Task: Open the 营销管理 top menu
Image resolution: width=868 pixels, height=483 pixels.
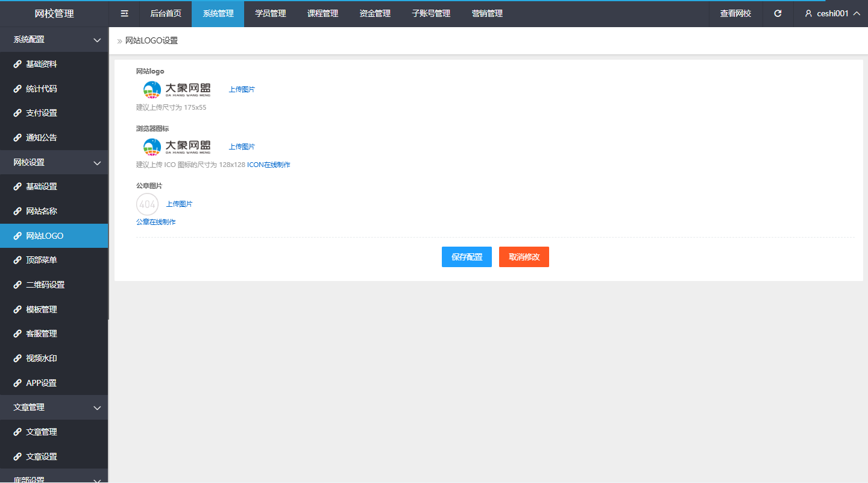Action: point(487,13)
